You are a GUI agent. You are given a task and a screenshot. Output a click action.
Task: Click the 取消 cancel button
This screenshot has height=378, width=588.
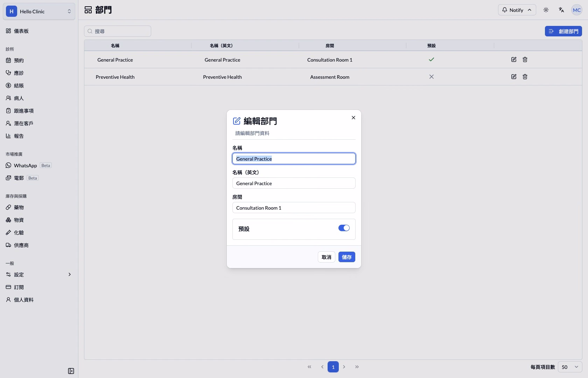327,257
